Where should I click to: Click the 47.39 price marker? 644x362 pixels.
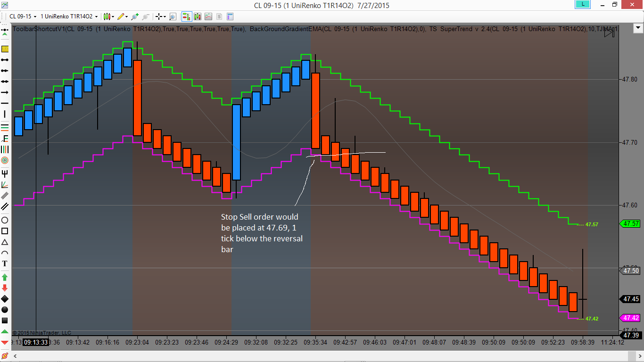click(631, 335)
